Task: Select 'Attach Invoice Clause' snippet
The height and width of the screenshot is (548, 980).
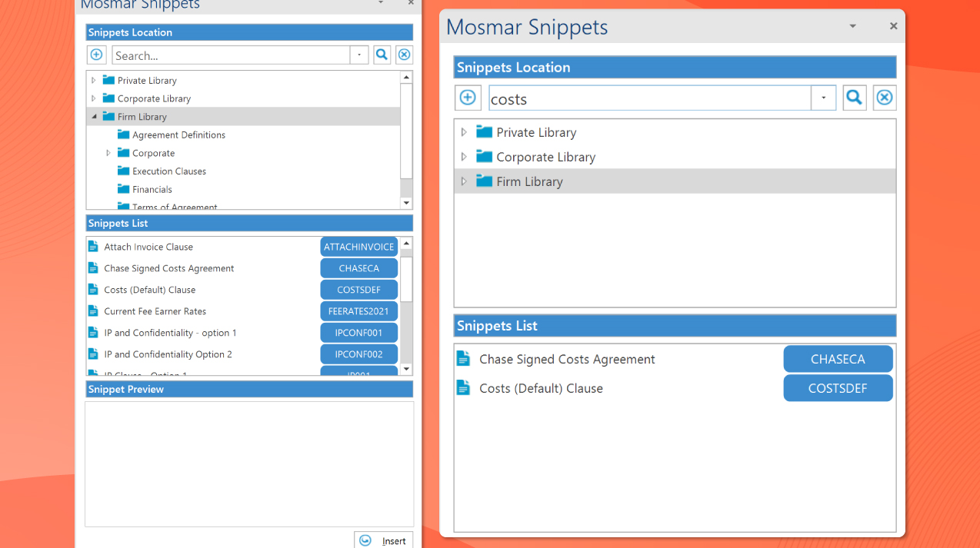Action: click(x=148, y=247)
